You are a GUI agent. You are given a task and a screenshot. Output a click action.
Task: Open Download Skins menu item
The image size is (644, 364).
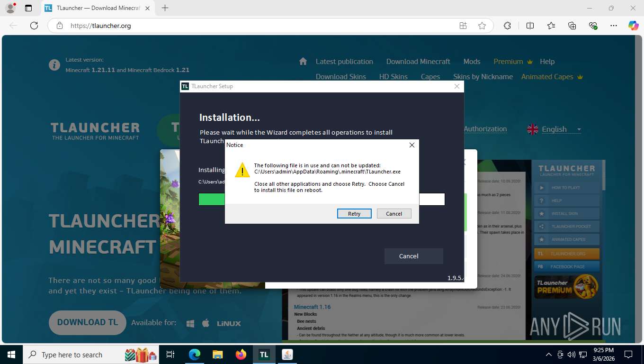[341, 77]
